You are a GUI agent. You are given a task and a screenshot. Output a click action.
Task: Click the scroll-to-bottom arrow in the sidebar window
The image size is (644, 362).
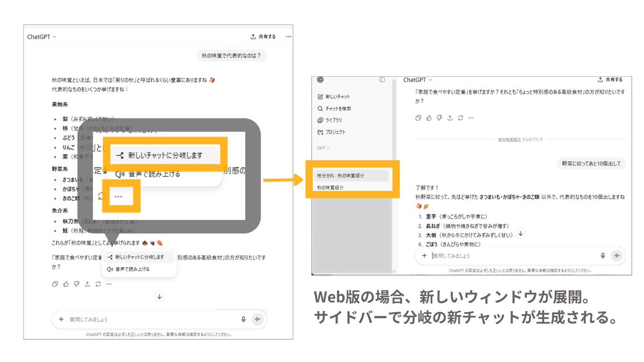point(521,234)
